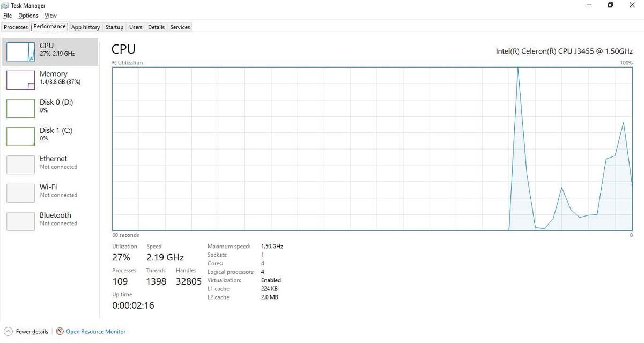Click the L1 cache 224 KB value
Screen dimensions: 644x343
(269, 289)
